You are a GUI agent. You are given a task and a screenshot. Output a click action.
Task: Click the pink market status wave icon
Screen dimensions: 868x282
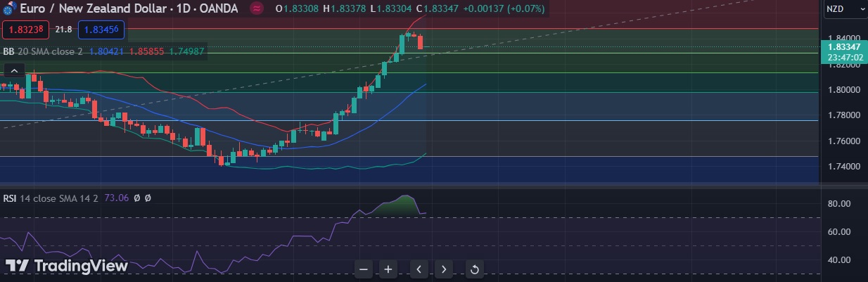pos(257,9)
